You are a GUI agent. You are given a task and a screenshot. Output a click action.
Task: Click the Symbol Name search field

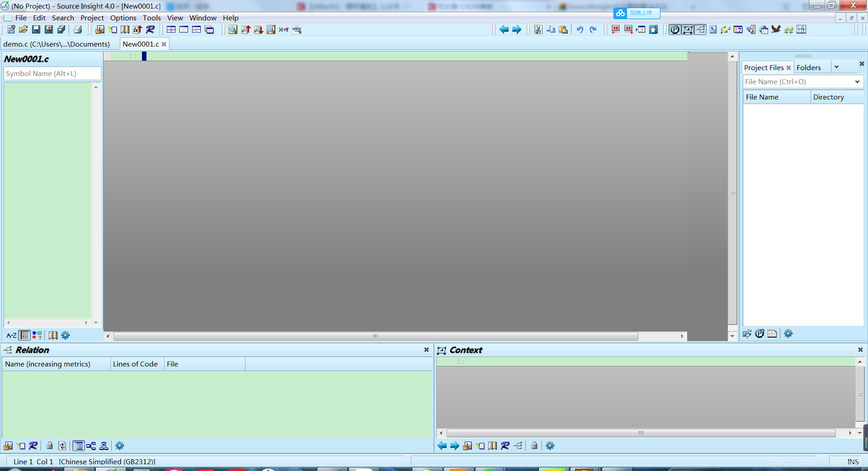pos(52,73)
